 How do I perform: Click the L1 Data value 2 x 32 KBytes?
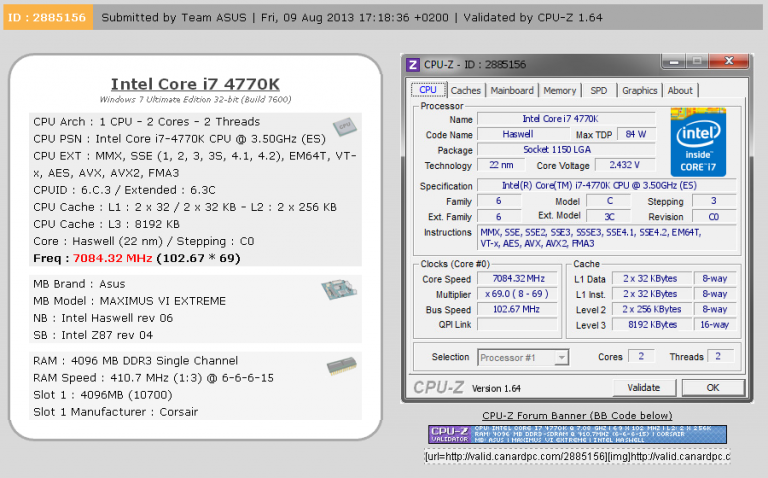pos(651,279)
